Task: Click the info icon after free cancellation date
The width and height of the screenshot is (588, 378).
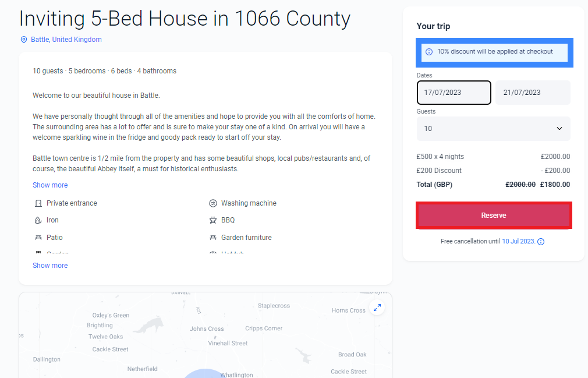Action: click(x=540, y=241)
